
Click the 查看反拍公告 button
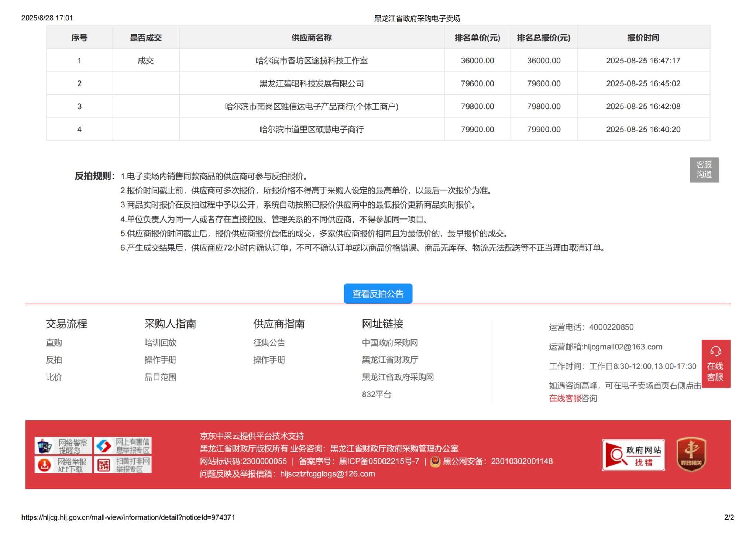click(x=378, y=294)
